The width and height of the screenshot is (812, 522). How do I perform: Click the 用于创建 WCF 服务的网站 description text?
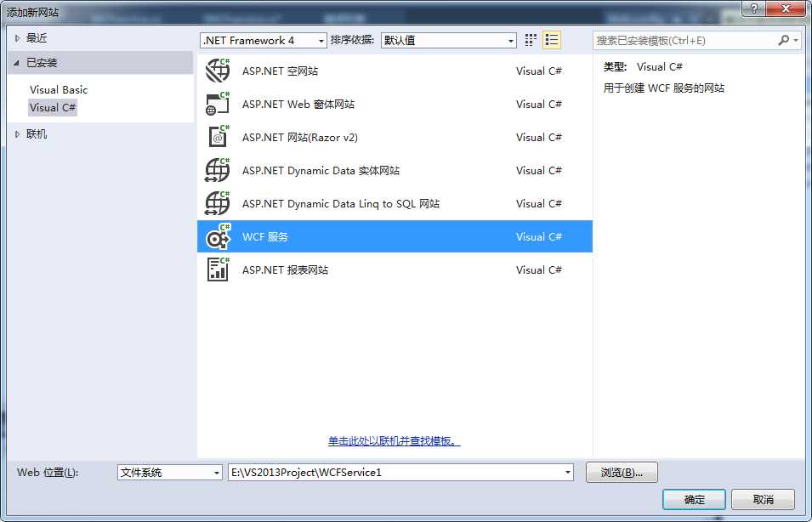[664, 88]
